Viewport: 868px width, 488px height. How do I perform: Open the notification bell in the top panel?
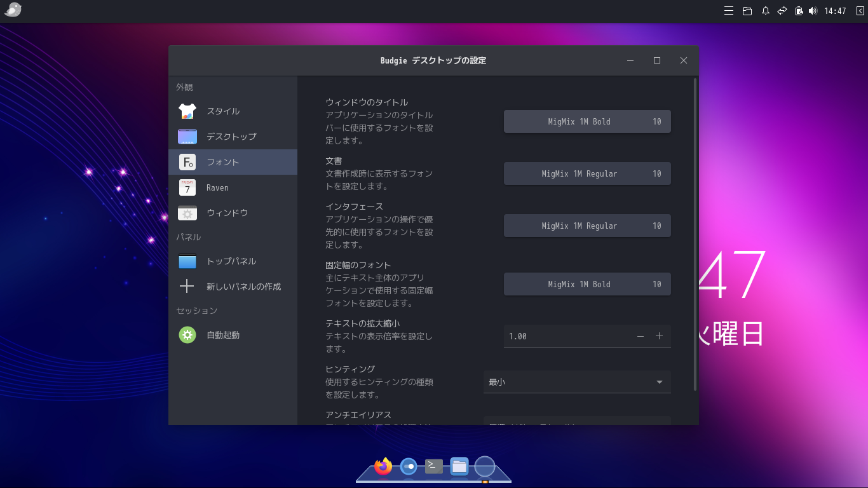point(765,11)
